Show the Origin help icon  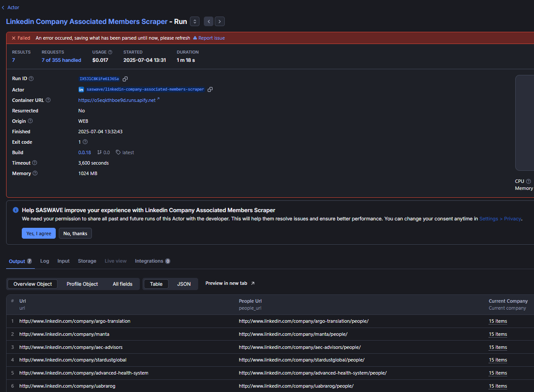30,121
